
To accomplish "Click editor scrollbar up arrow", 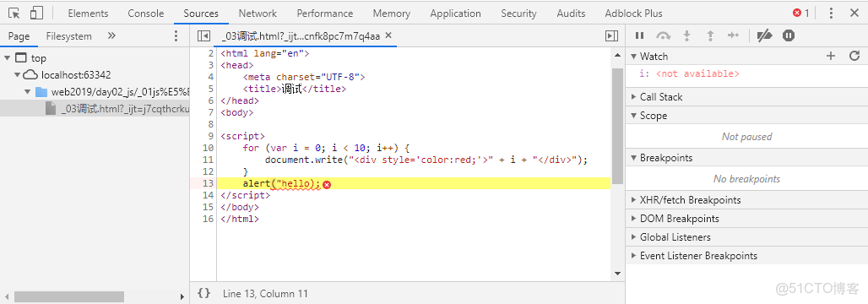I will tap(617, 55).
